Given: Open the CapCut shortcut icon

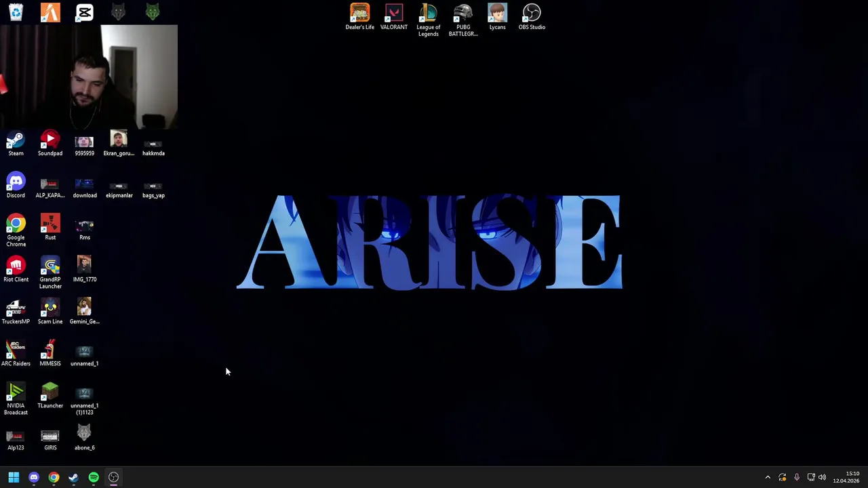Looking at the screenshot, I should click(x=84, y=12).
